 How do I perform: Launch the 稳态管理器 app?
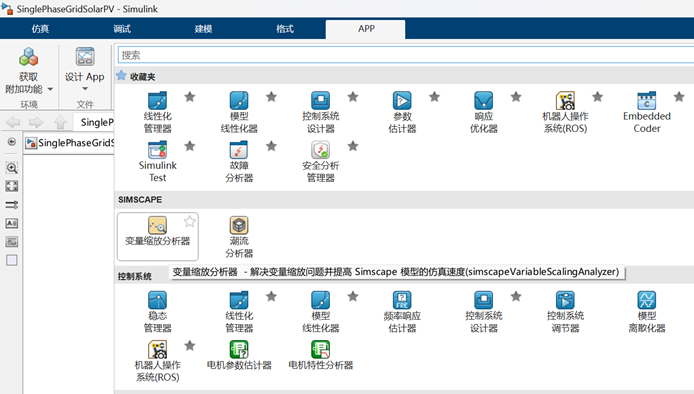(x=158, y=312)
